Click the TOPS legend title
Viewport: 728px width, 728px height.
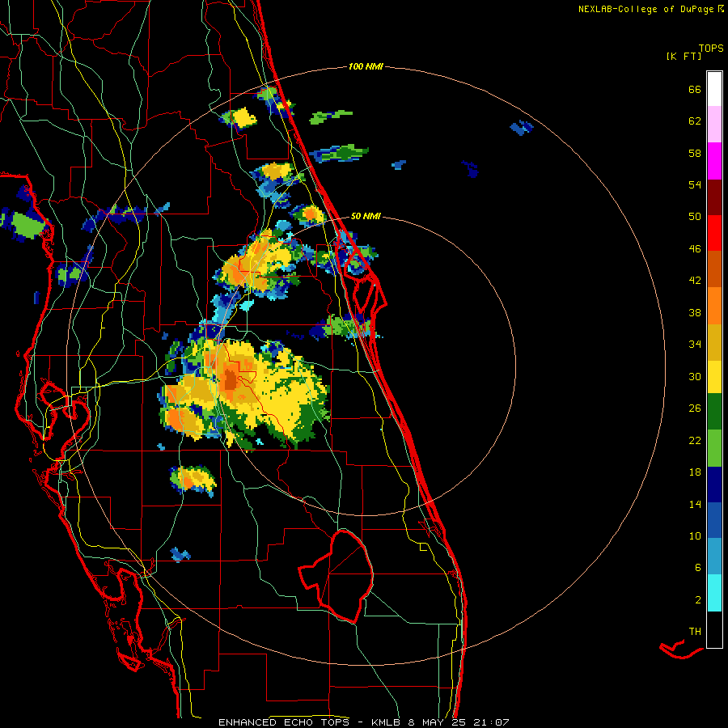[x=711, y=48]
